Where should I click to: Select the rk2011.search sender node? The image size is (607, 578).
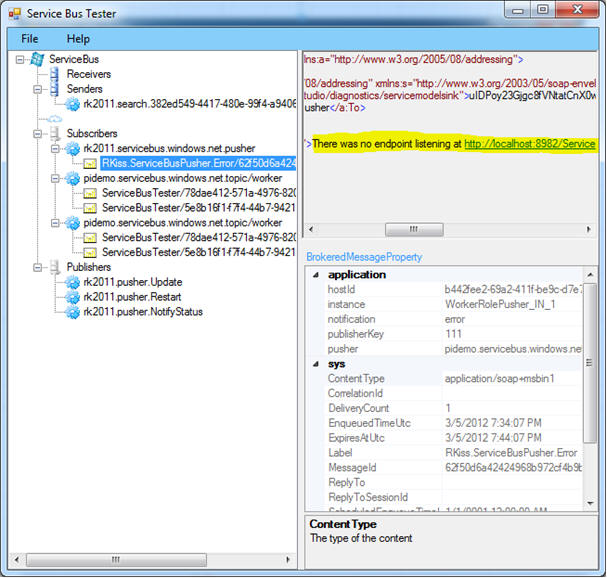click(x=190, y=104)
